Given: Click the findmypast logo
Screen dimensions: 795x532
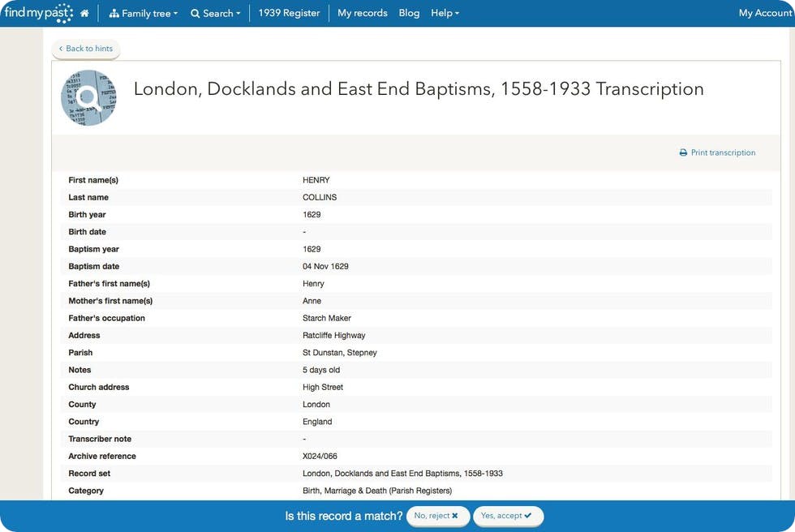Looking at the screenshot, I should tap(38, 13).
